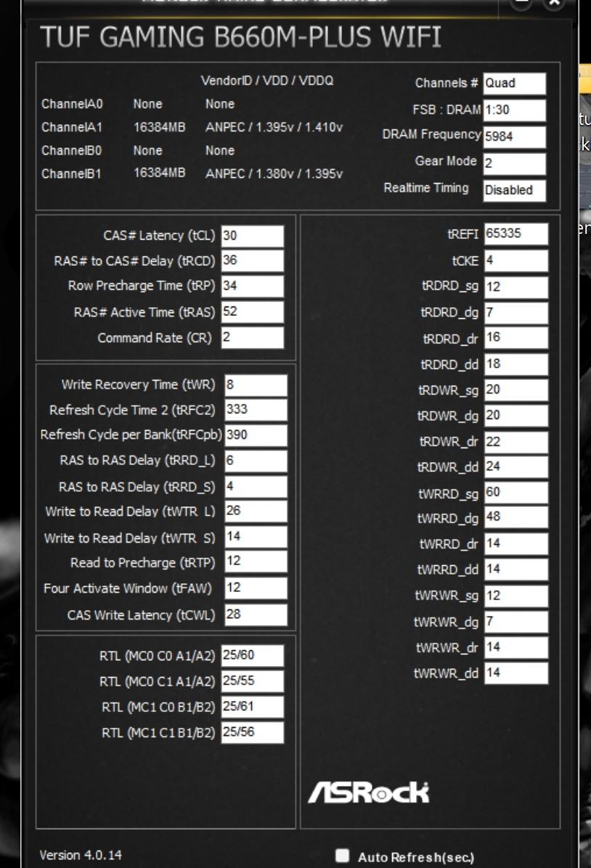The height and width of the screenshot is (868, 591).
Task: Select the tWRRD_dr value field
Action: coord(516,543)
